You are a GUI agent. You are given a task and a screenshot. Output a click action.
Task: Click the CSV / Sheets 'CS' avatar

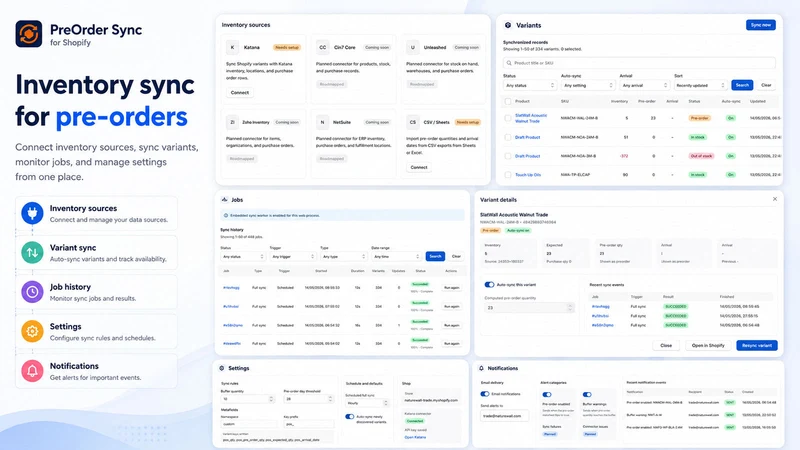point(412,122)
